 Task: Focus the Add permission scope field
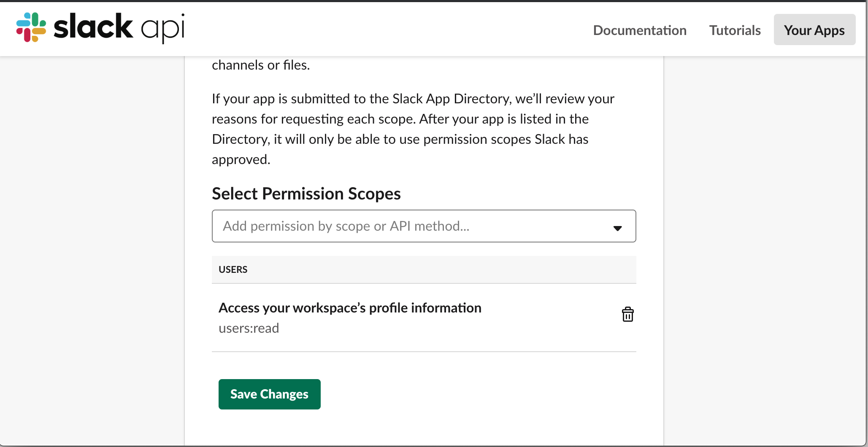click(380, 226)
